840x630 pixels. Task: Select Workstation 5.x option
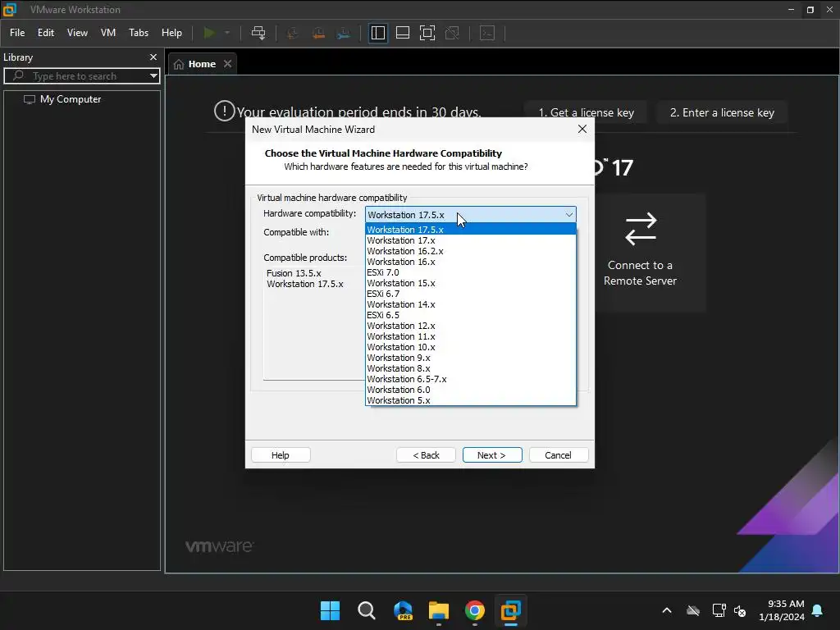470,400
